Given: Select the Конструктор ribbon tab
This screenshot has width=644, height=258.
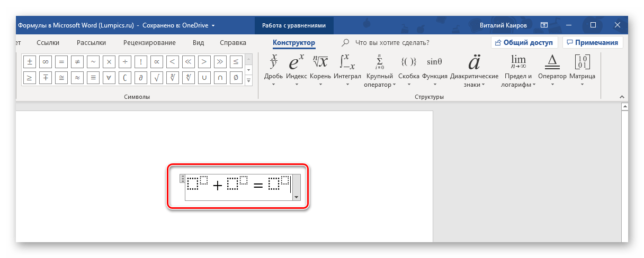Looking at the screenshot, I should click(x=294, y=43).
